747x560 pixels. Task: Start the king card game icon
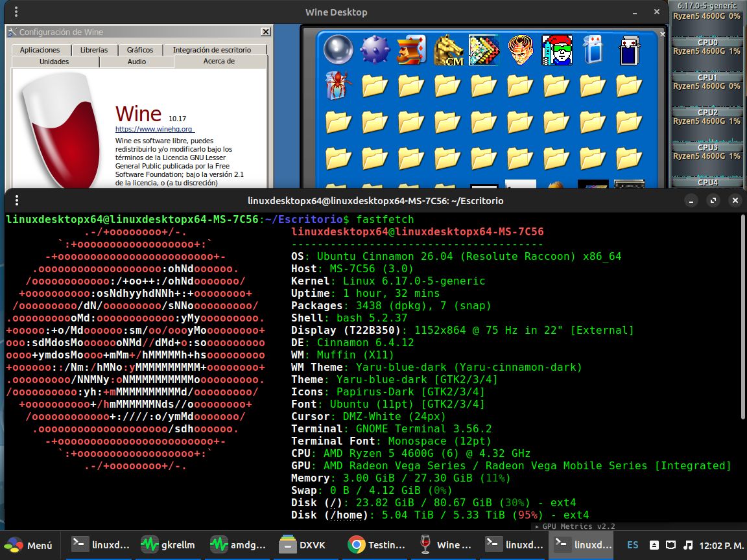410,49
